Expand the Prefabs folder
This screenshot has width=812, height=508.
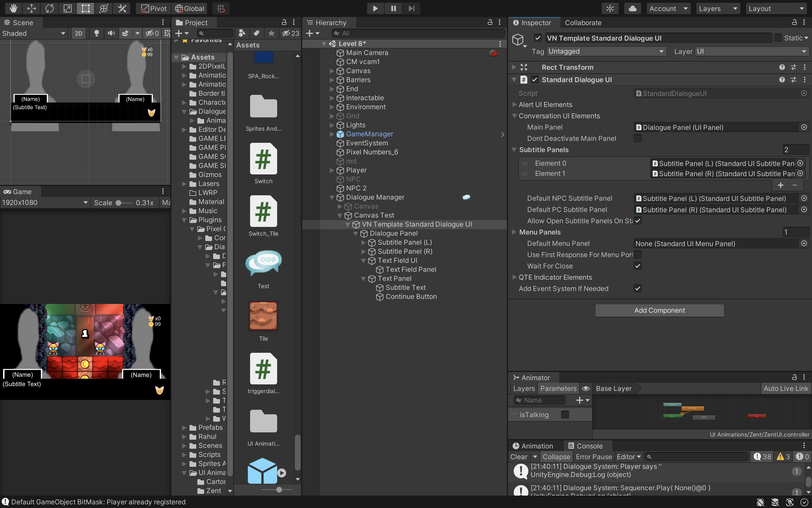click(184, 428)
